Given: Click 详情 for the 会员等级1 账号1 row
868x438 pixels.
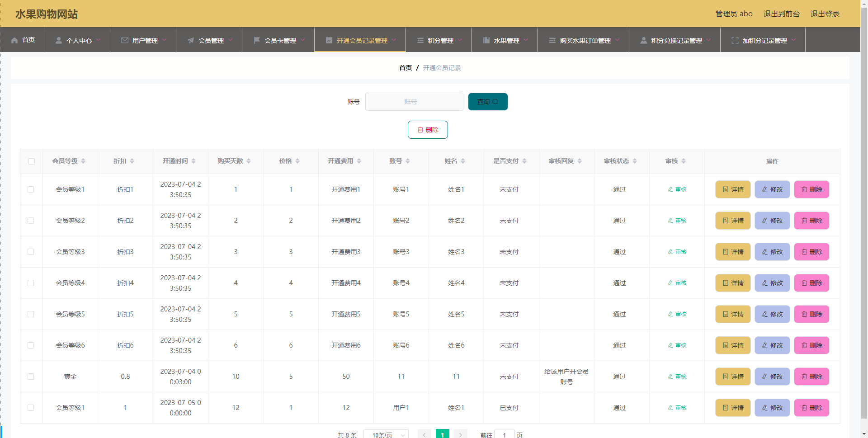Looking at the screenshot, I should (733, 189).
